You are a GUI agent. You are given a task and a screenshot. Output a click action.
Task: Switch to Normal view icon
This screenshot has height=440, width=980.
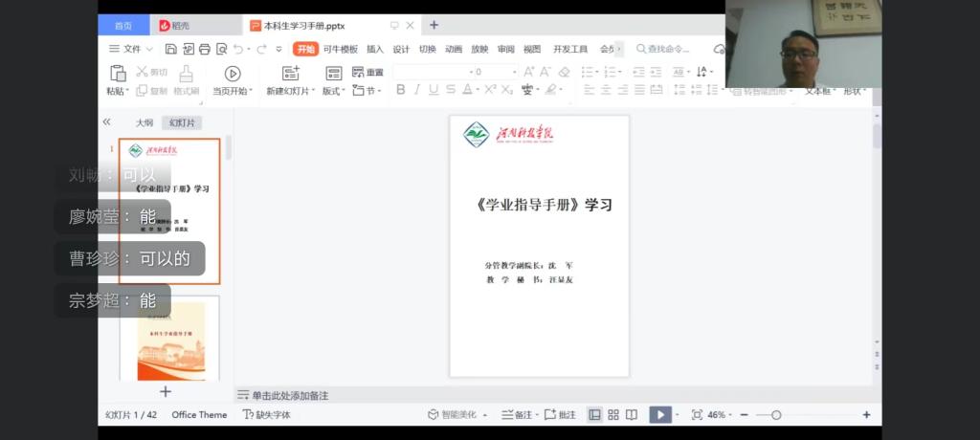[x=595, y=414]
